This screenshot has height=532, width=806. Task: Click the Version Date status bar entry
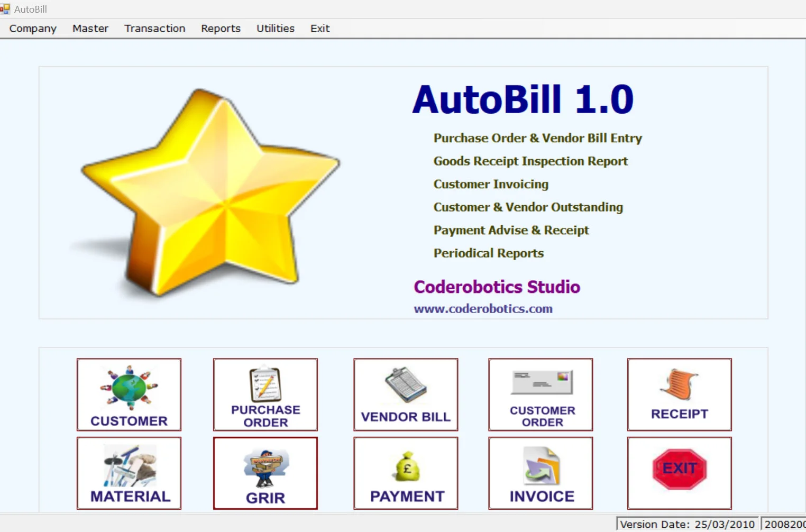pyautogui.click(x=688, y=524)
